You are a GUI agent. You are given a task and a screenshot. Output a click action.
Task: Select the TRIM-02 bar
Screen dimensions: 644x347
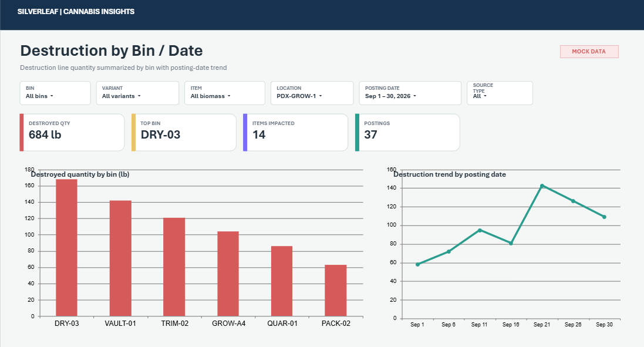coord(174,267)
